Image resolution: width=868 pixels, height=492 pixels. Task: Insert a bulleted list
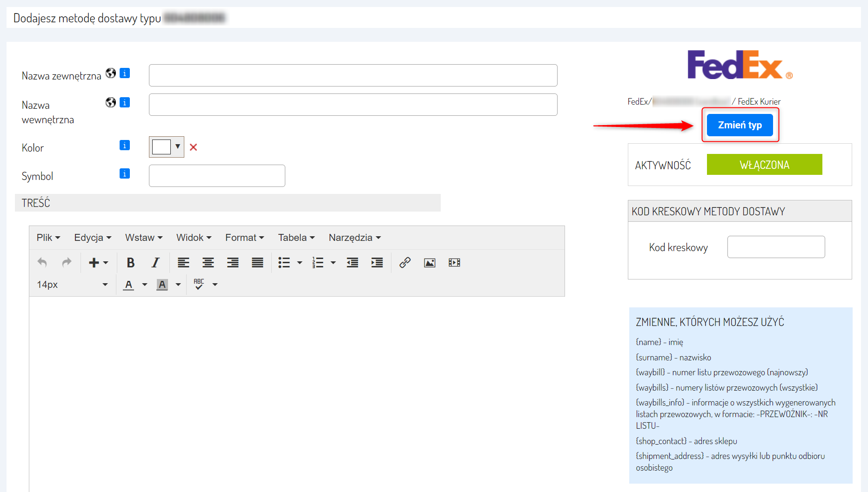284,262
